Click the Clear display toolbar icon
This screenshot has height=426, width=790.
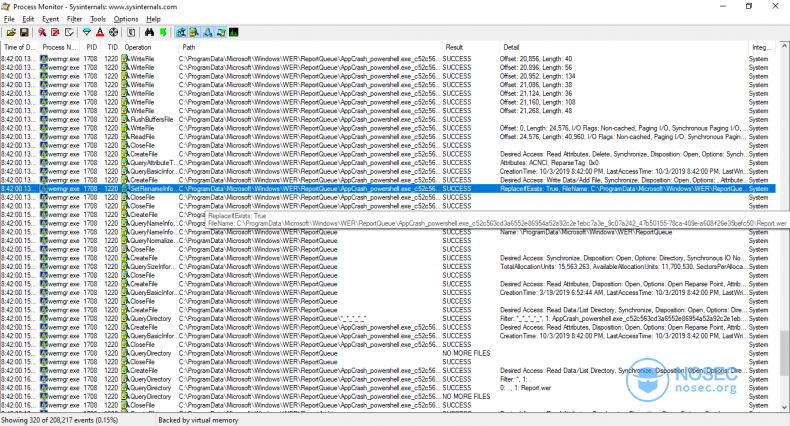coord(69,32)
